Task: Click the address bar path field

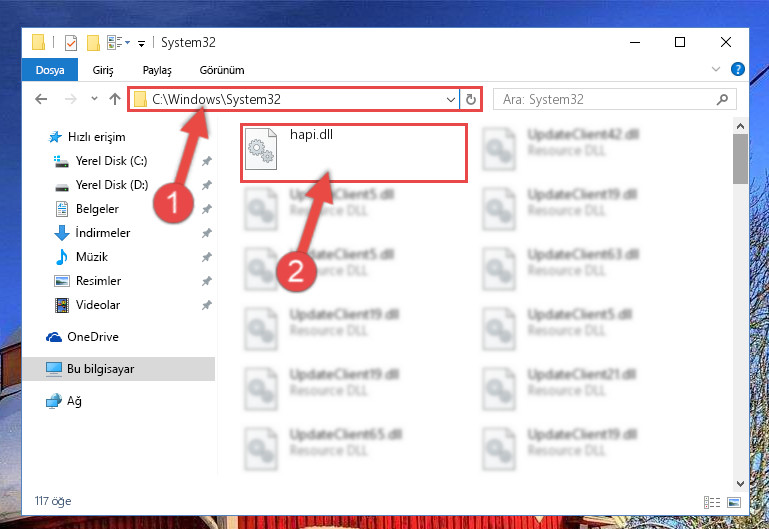Action: pos(287,100)
